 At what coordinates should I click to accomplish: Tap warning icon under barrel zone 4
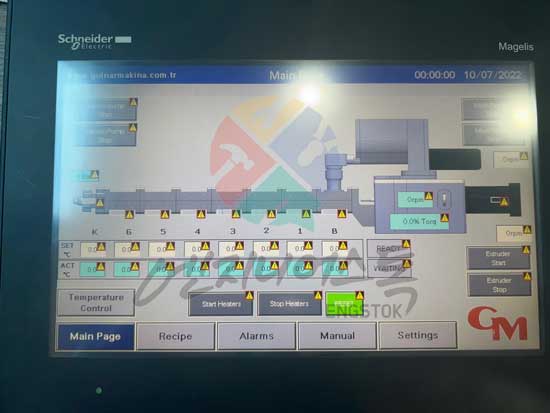pyautogui.click(x=201, y=214)
